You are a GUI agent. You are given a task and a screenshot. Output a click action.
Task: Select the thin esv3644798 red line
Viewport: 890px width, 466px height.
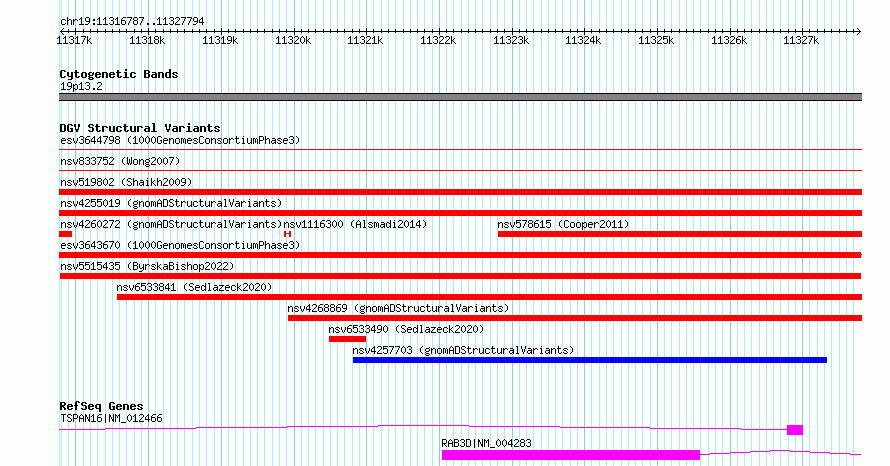point(460,150)
